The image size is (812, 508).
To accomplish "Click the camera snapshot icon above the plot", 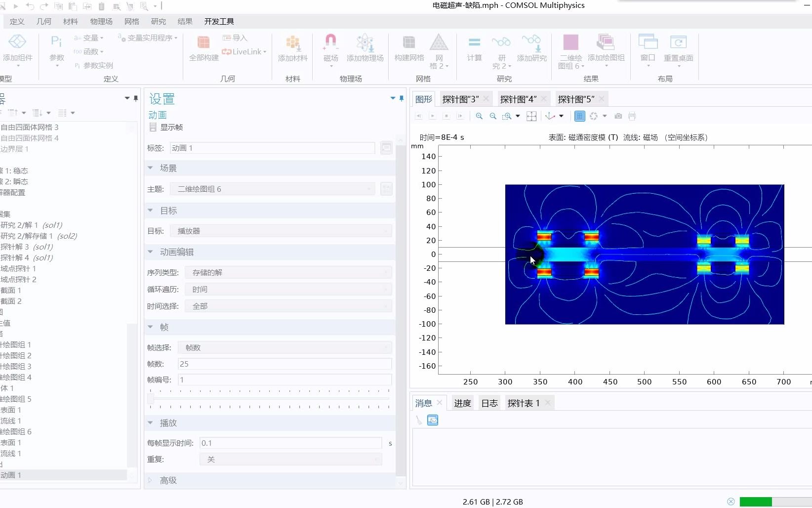I will (x=617, y=116).
